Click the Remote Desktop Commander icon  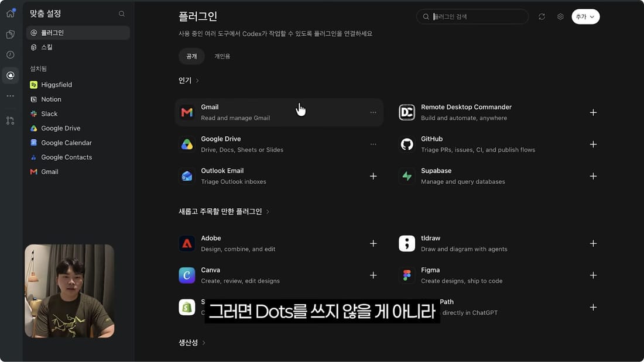point(407,112)
